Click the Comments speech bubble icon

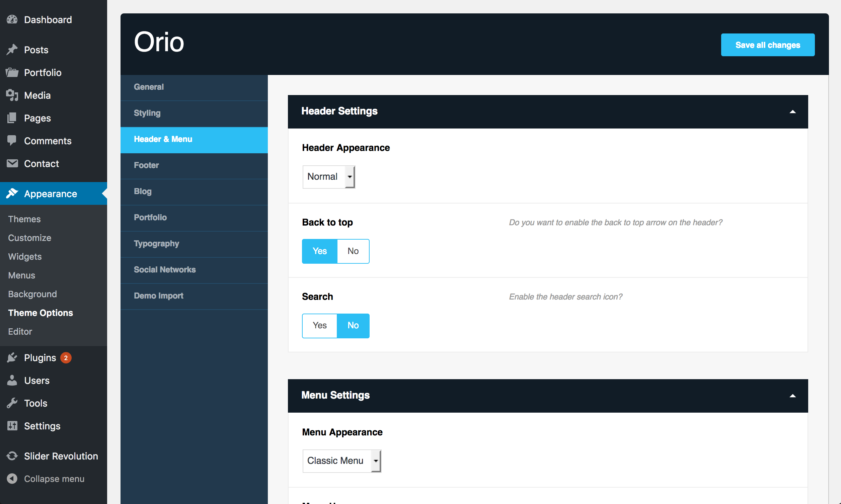pyautogui.click(x=12, y=141)
